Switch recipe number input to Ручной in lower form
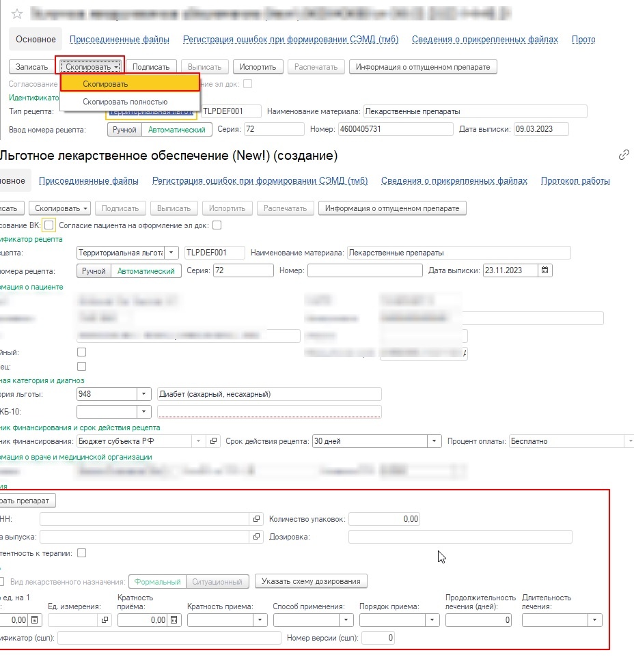This screenshot has width=634, height=672. click(94, 270)
